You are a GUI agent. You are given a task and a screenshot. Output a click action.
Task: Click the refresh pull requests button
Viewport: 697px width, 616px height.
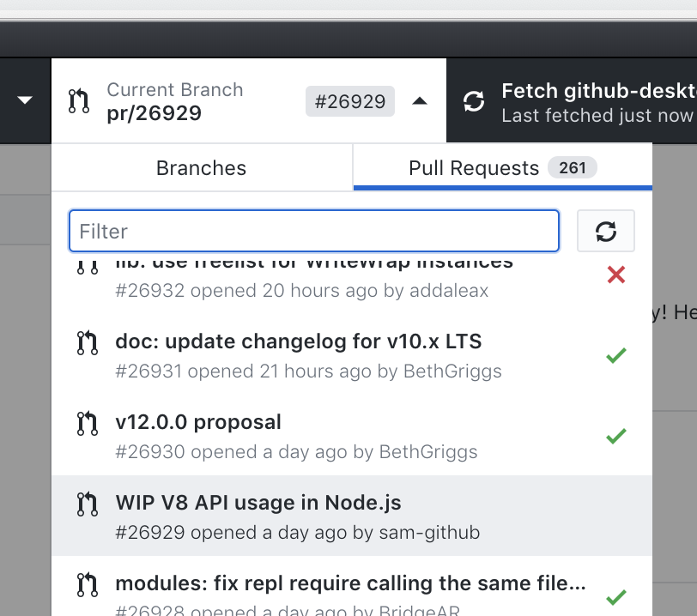tap(606, 231)
